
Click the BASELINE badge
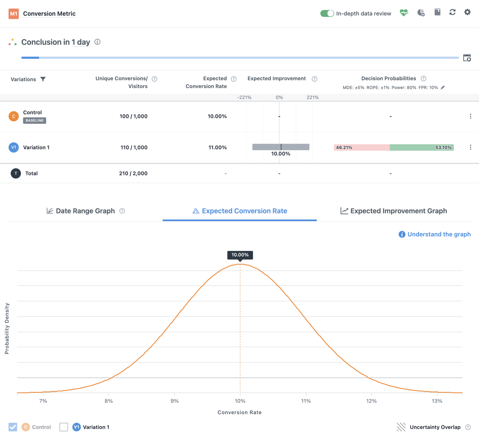click(x=35, y=120)
